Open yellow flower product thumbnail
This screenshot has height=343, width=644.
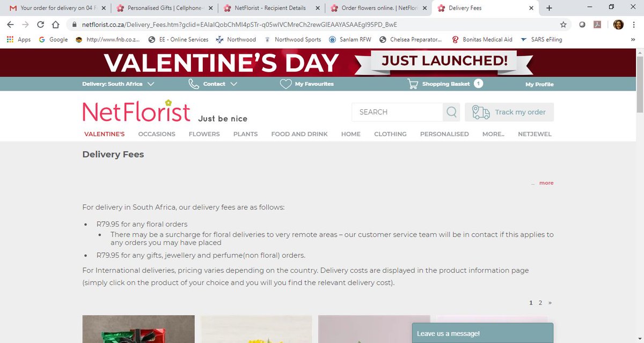[257, 329]
